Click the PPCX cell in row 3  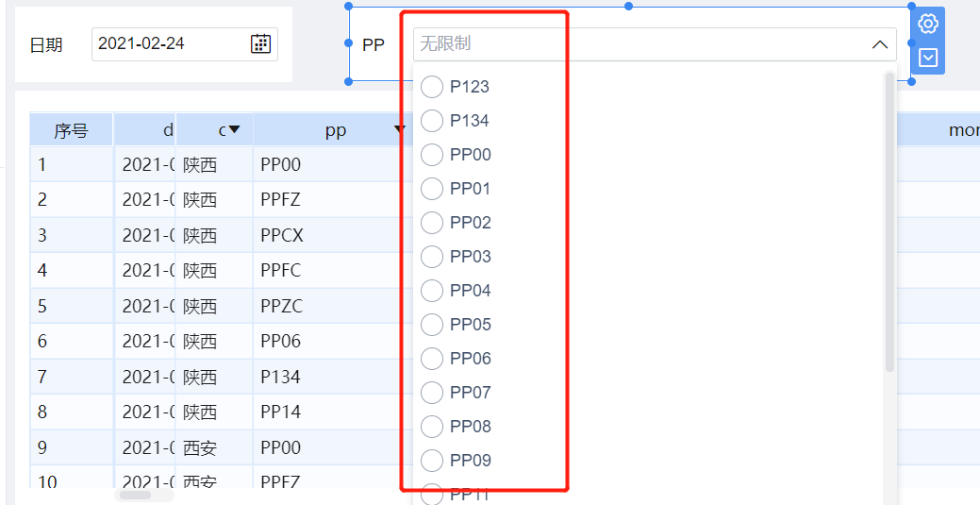click(x=282, y=235)
